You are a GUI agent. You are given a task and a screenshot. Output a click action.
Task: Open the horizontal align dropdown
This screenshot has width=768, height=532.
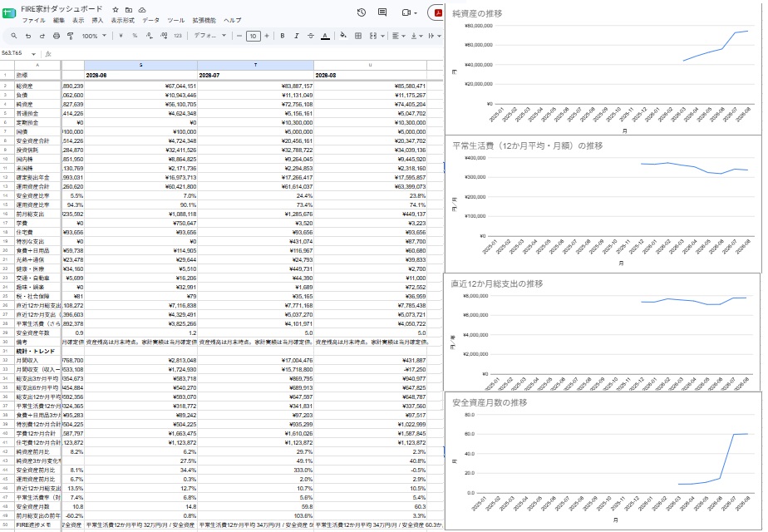399,36
